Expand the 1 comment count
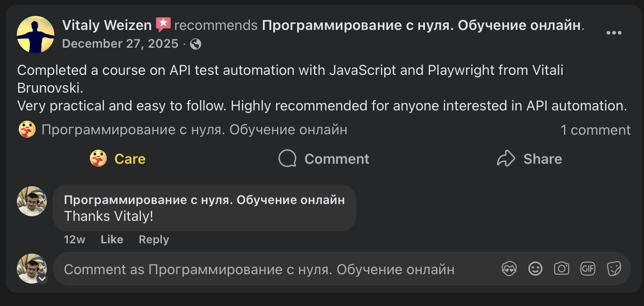This screenshot has width=644, height=306. coord(595,130)
